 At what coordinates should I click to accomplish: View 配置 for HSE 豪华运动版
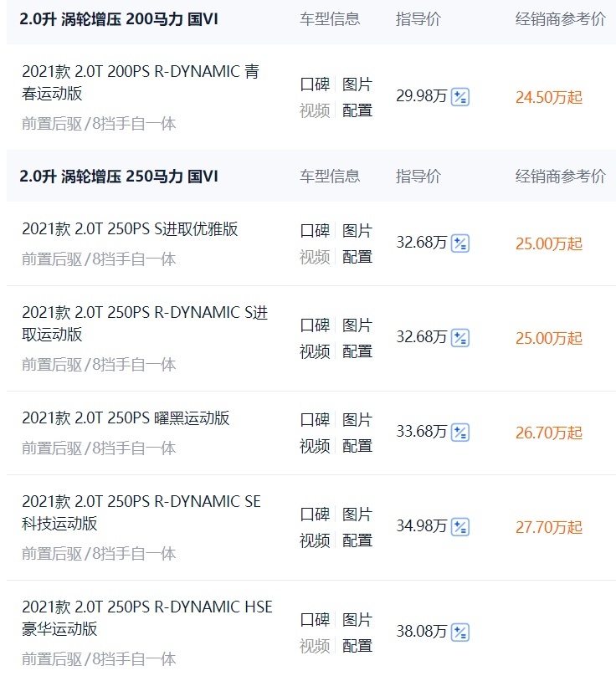coord(357,646)
